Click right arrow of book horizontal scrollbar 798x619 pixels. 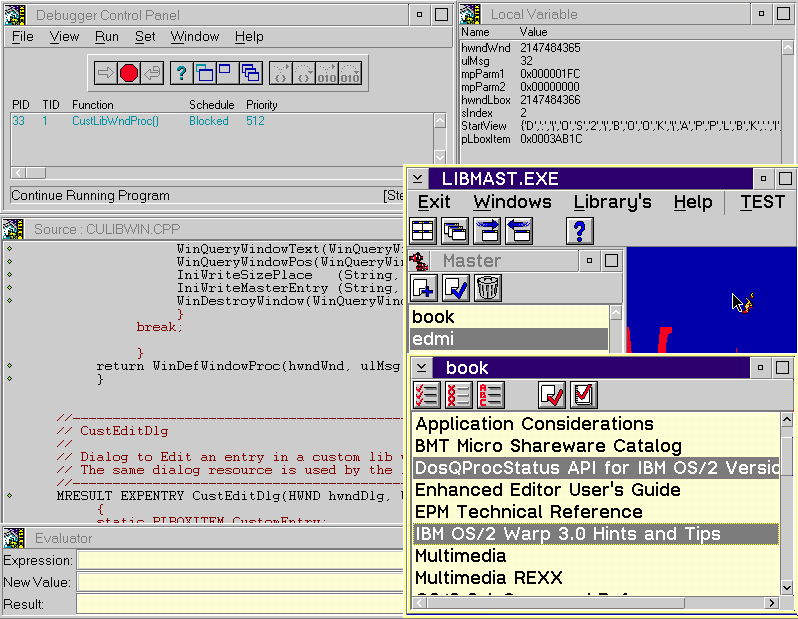pyautogui.click(x=771, y=603)
